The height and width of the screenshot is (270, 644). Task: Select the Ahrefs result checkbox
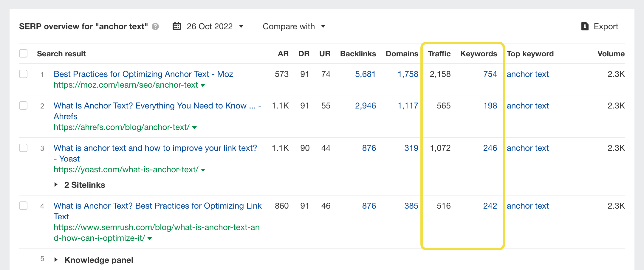(23, 105)
